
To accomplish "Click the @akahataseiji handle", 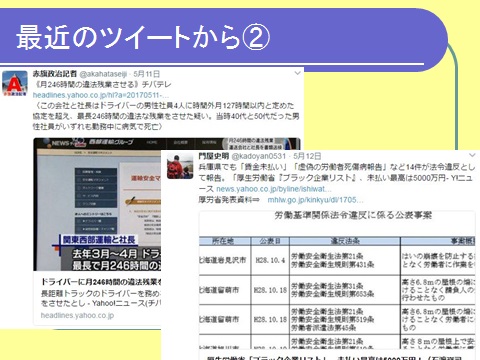I will click(103, 74).
